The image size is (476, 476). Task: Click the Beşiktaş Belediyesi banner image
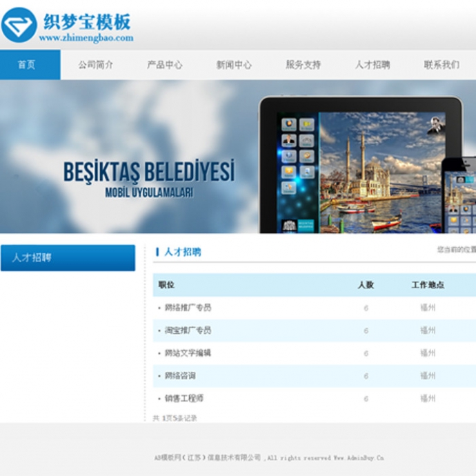point(238,157)
